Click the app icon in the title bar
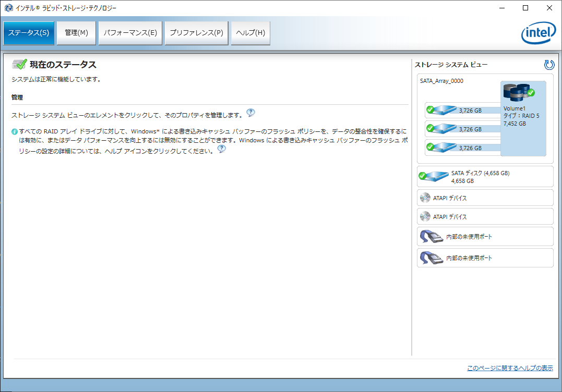 point(8,8)
